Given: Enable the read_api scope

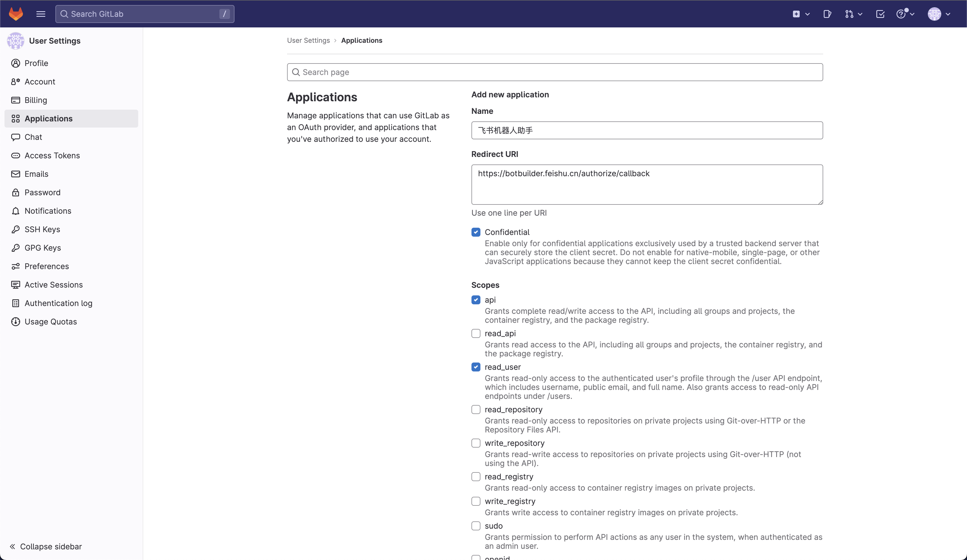Looking at the screenshot, I should click(476, 333).
